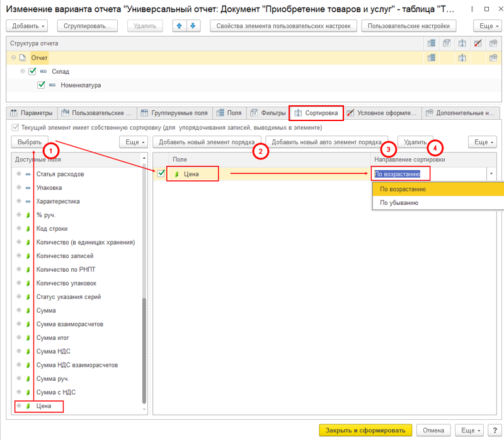
Task: Expand the Статья расходов field node
Action: [19, 174]
